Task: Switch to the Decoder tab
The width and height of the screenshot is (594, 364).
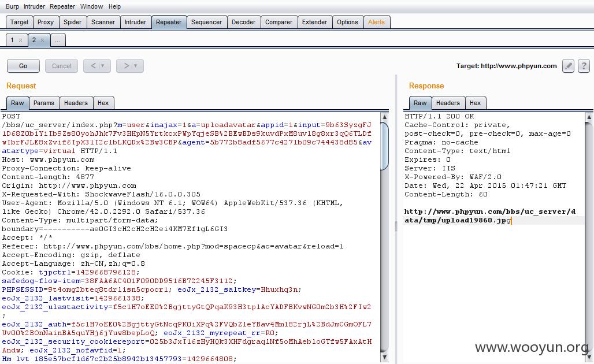Action: [x=244, y=22]
